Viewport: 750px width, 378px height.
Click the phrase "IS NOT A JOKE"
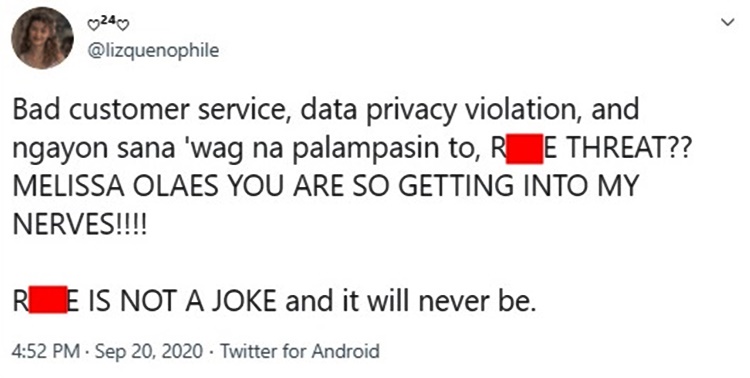tap(182, 300)
